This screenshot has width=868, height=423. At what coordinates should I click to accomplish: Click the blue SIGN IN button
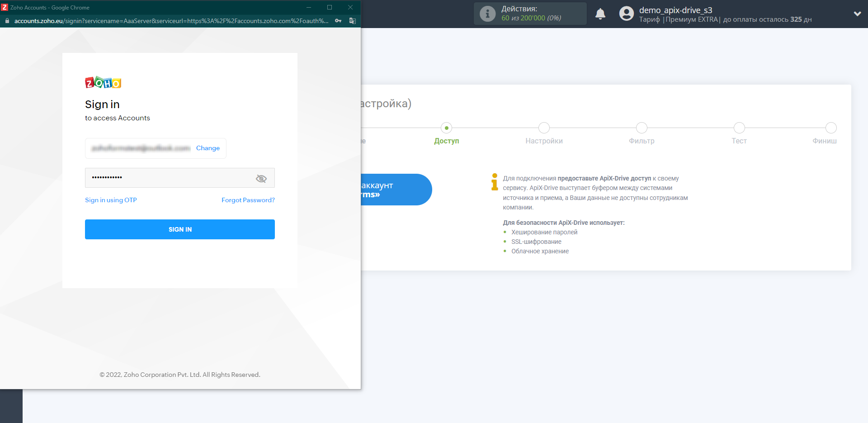coord(180,229)
